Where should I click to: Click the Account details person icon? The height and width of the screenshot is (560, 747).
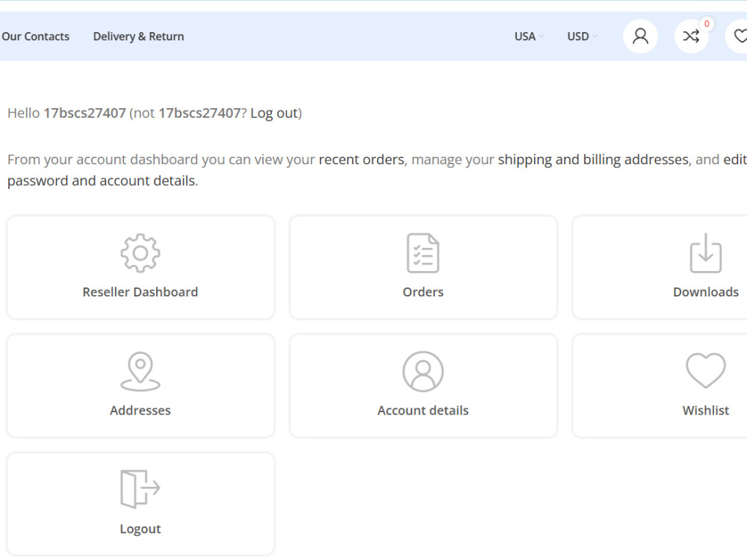423,371
